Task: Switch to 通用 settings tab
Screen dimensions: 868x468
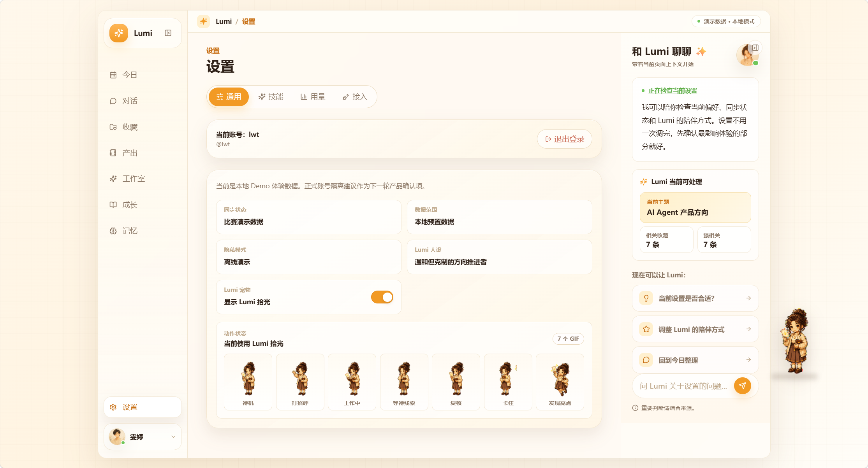Action: click(x=229, y=97)
